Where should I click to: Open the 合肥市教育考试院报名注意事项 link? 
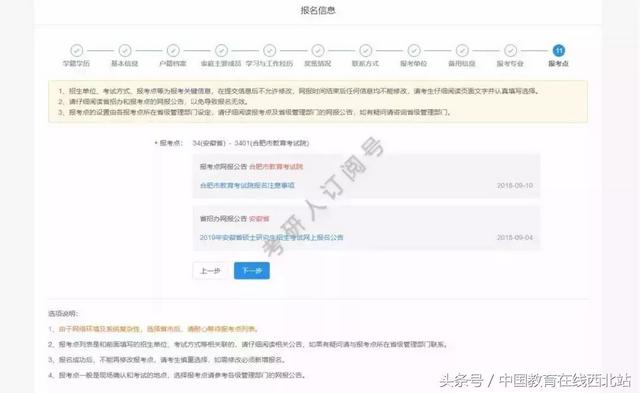point(247,185)
